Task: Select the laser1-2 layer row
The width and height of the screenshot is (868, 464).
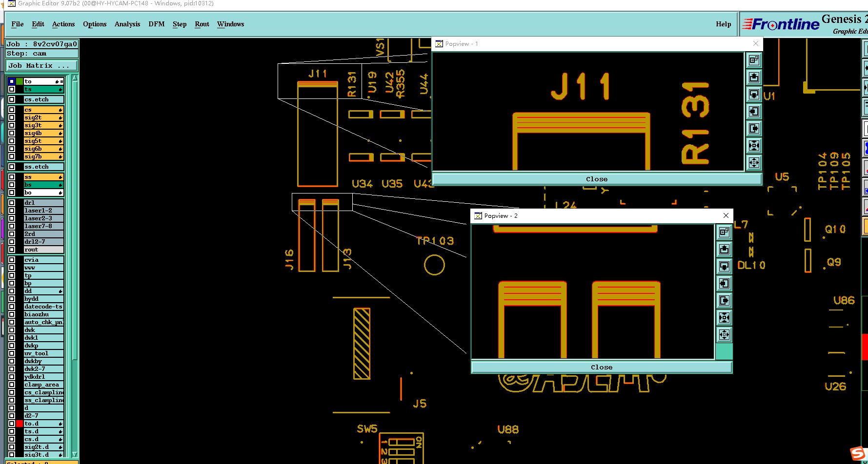Action: click(43, 211)
